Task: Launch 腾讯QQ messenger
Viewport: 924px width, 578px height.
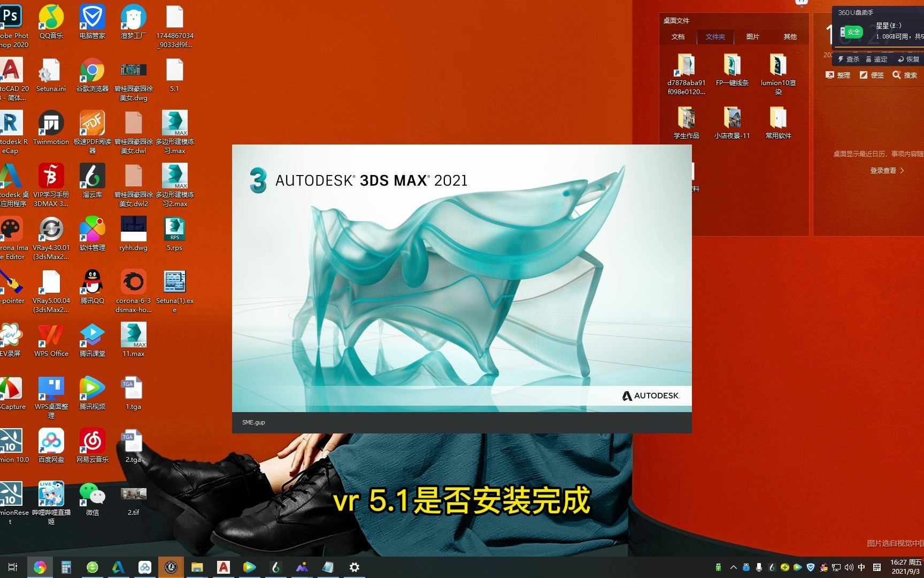Action: 92,282
